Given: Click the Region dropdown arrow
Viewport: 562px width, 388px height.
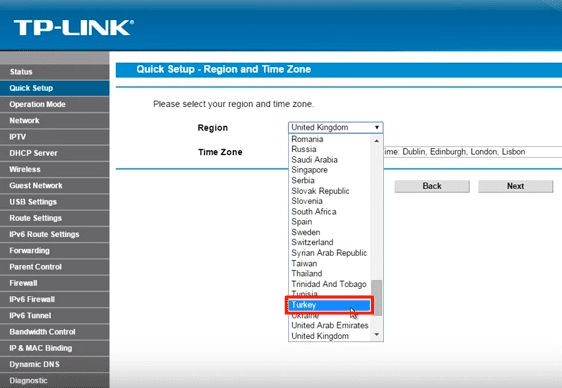Looking at the screenshot, I should point(377,128).
